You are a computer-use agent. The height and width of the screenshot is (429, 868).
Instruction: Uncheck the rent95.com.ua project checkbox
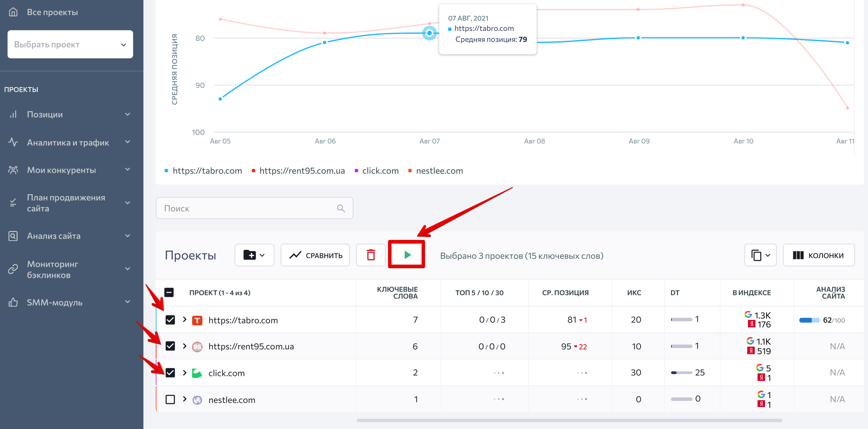(x=170, y=346)
